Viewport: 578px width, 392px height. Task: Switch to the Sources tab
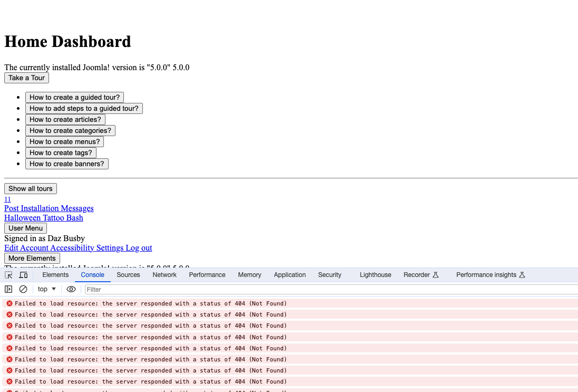[x=128, y=275]
